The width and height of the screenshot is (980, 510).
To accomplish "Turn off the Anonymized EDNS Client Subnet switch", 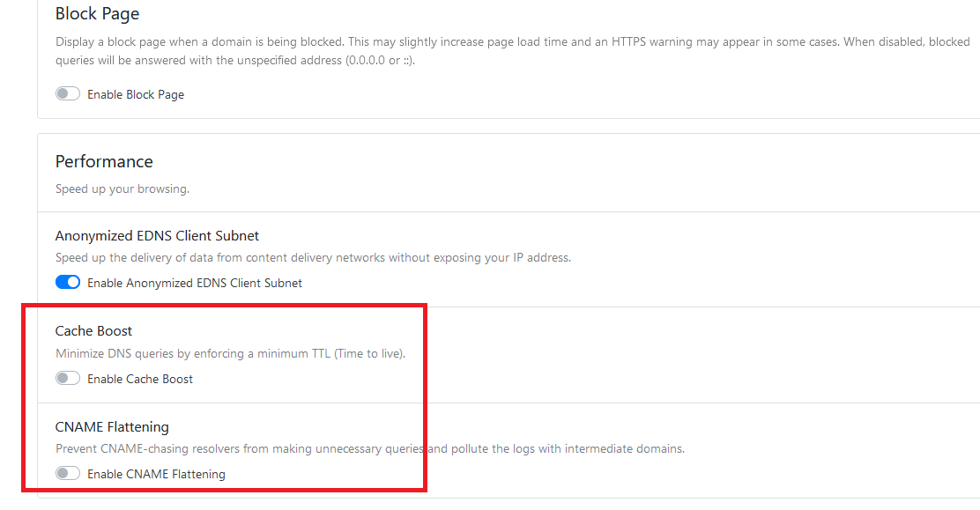I will 68,283.
